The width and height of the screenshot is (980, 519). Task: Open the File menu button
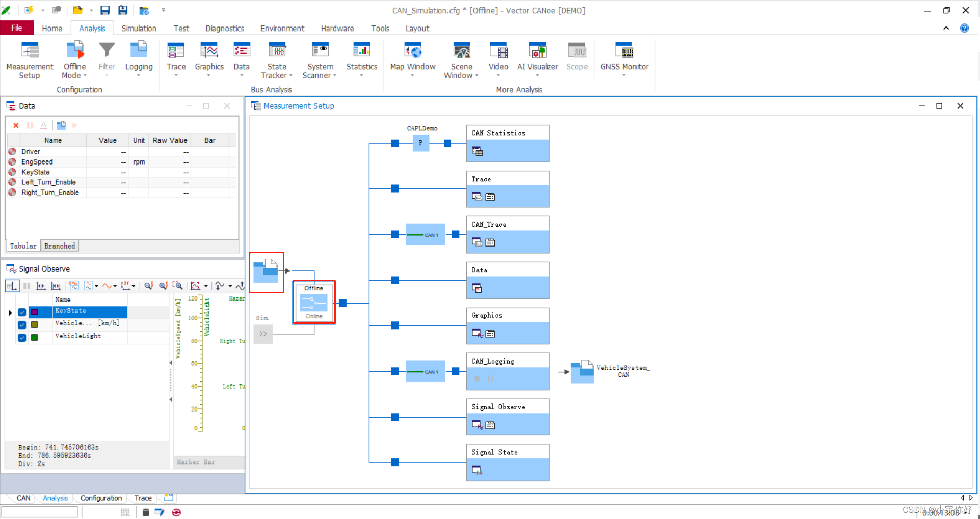coord(17,28)
